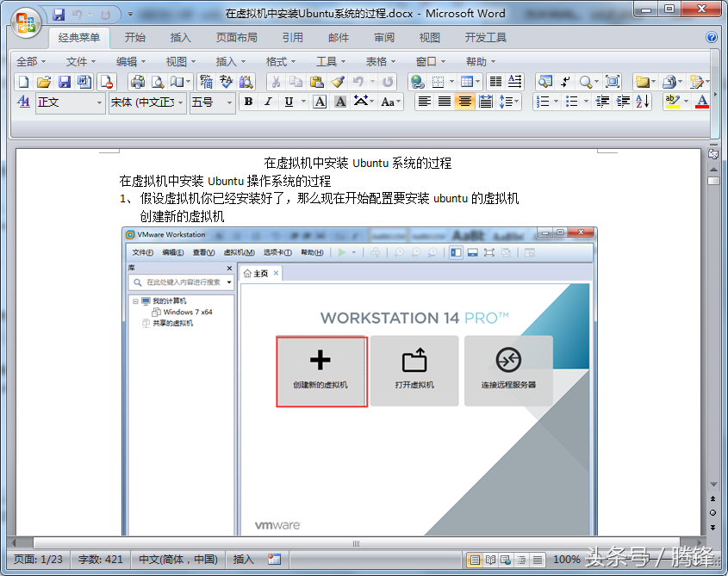Click the 100% zoom level
Screen dimensions: 728x576
[x=566, y=560]
